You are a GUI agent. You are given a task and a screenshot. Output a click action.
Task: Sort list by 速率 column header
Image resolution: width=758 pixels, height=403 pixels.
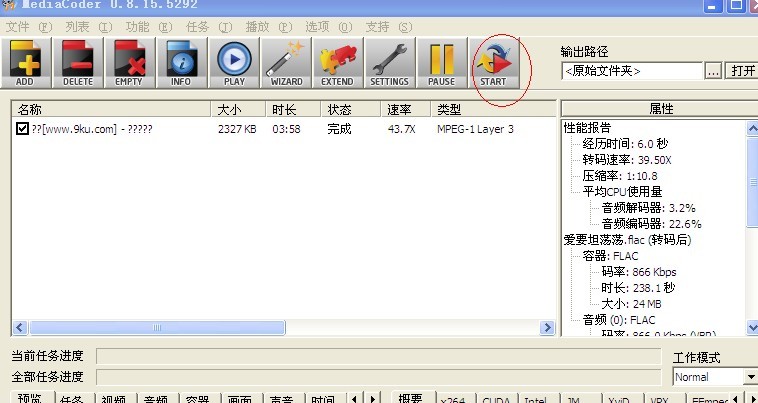click(406, 110)
